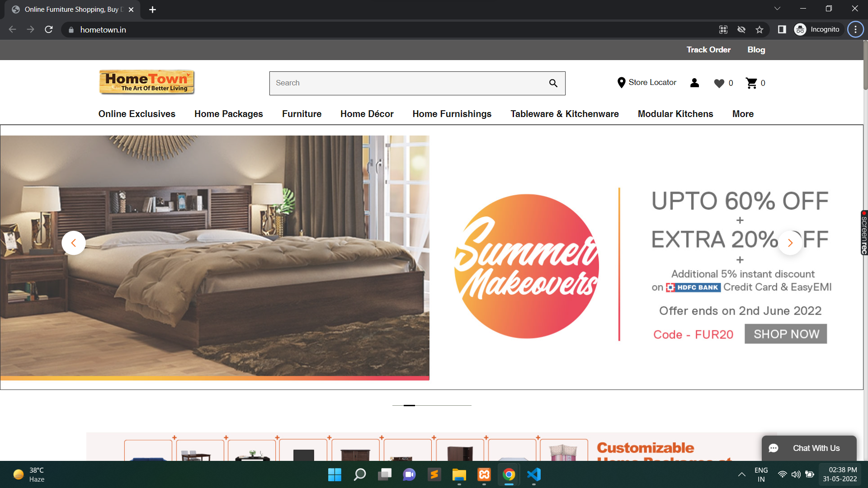The image size is (868, 488).
Task: Click the third-party cookies blocked eye icon
Action: pyautogui.click(x=741, y=30)
